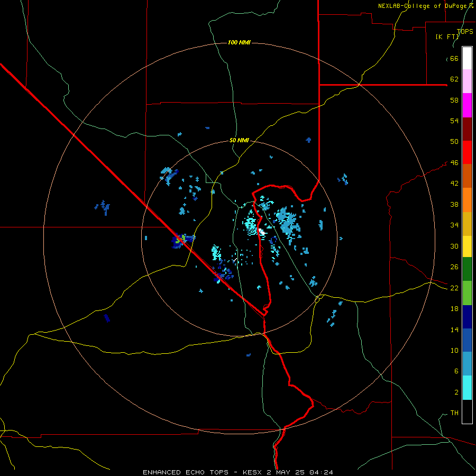
Task: Click the legend value '34'
Action: pos(454,225)
